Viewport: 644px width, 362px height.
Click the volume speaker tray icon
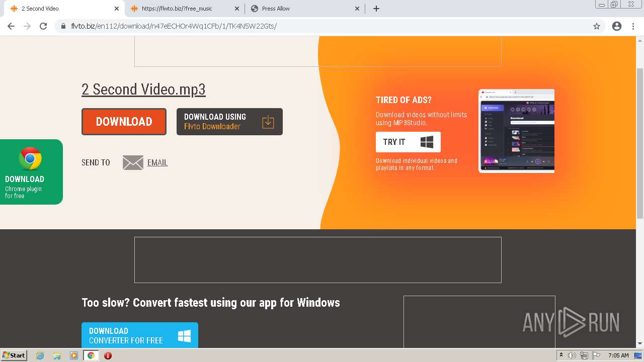pos(572,355)
